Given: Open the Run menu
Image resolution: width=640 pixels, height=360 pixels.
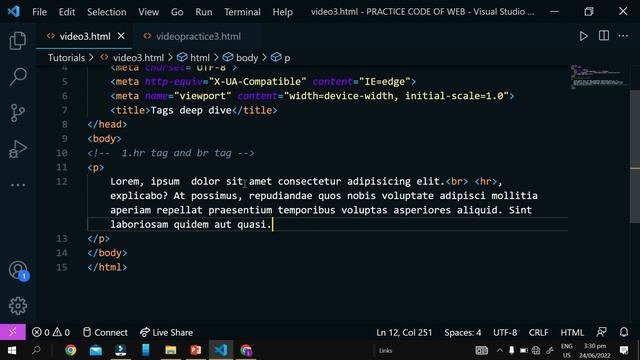Looking at the screenshot, I should (204, 12).
